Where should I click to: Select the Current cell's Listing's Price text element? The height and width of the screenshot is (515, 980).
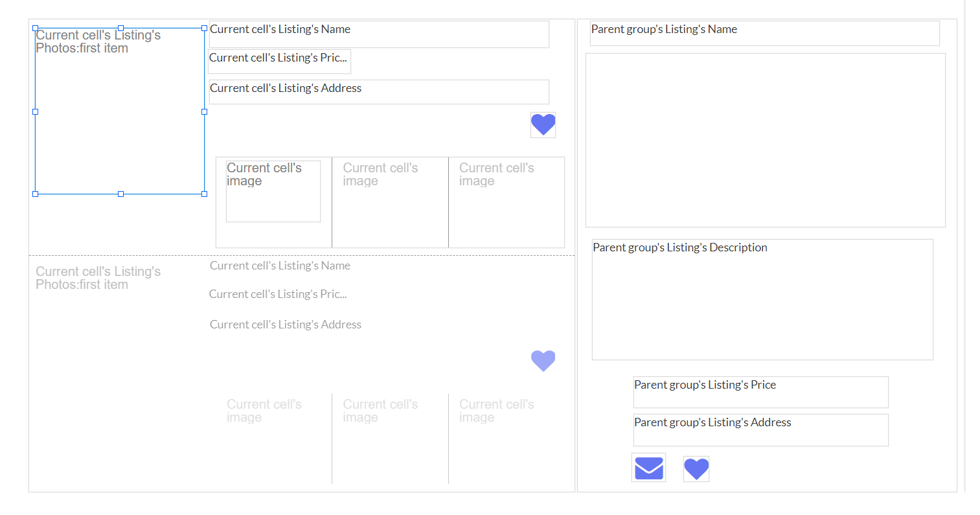click(x=279, y=61)
